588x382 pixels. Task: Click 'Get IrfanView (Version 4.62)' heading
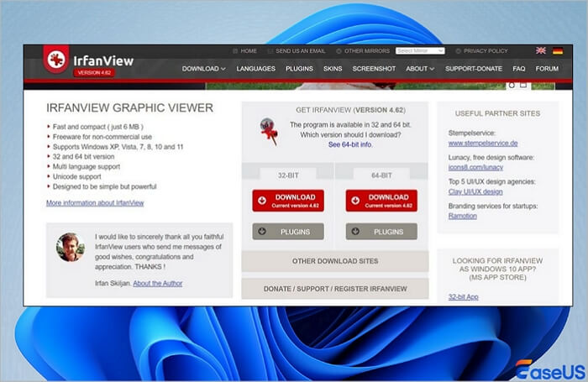350,110
